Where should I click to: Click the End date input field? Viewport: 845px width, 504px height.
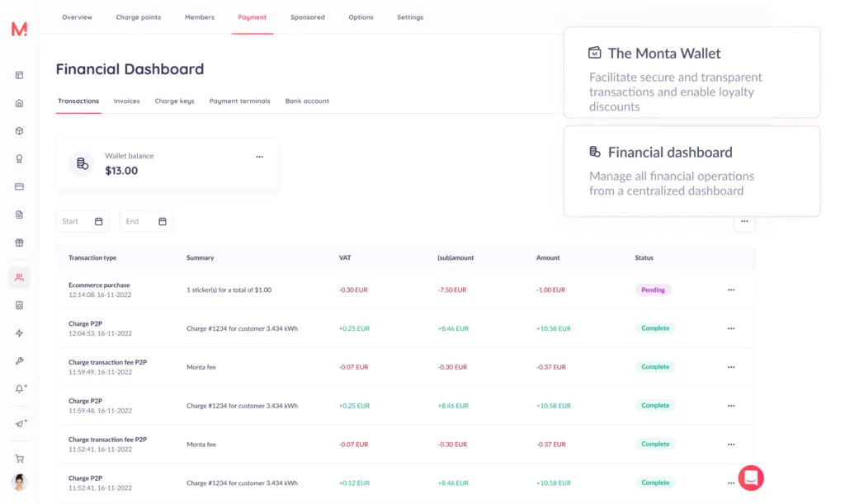point(146,221)
